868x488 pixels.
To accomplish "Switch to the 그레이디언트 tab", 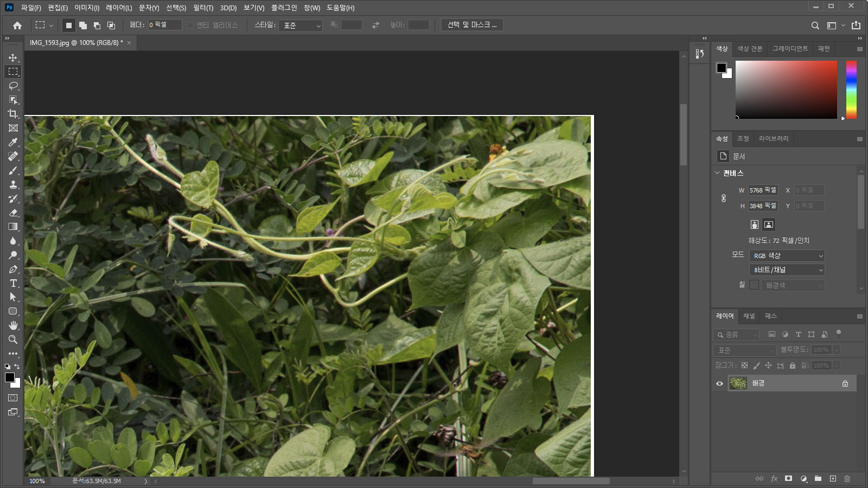I will pyautogui.click(x=790, y=49).
